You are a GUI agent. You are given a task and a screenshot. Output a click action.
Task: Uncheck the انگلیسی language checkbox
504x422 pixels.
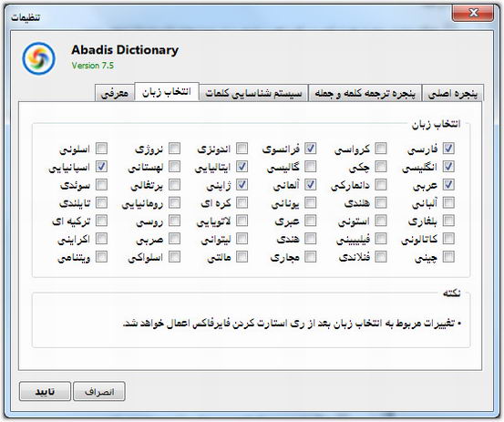coord(448,167)
